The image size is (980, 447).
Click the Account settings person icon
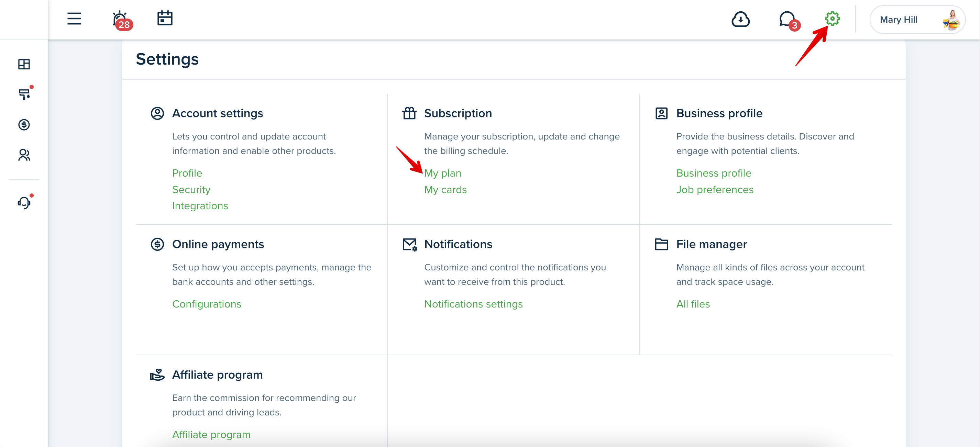[x=157, y=113]
